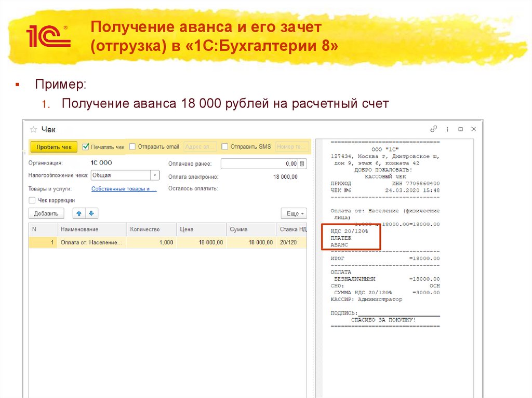The width and height of the screenshot is (532, 398).
Task: Click the Налогообложение чека Общая field
Action: [x=121, y=175]
